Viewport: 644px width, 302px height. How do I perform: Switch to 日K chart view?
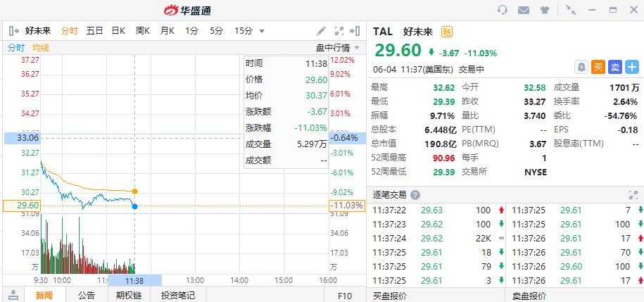[x=118, y=31]
